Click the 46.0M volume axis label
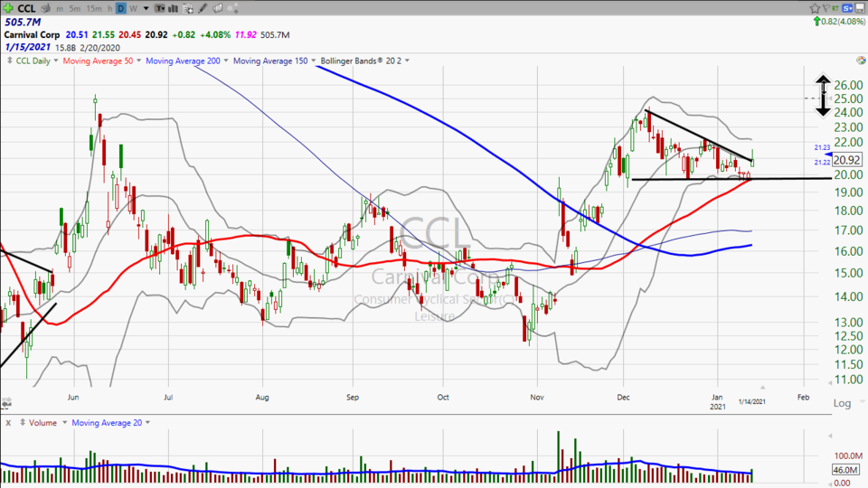868x488 pixels. click(x=845, y=470)
